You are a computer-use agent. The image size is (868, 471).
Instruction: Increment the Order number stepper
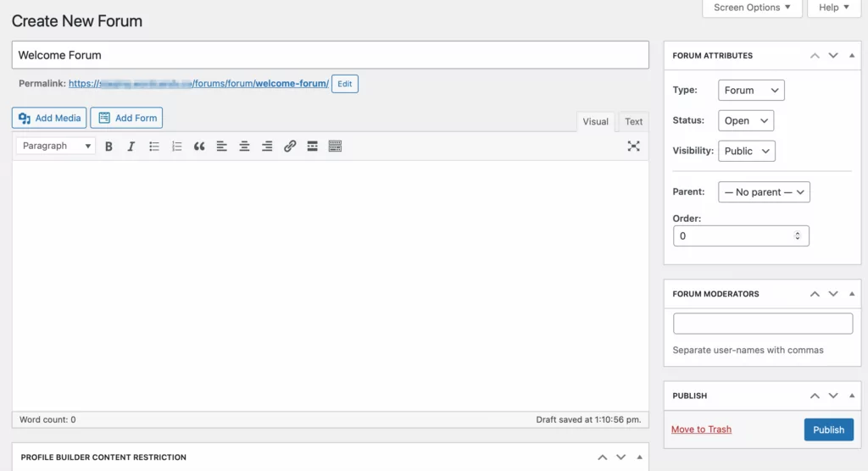coord(796,233)
